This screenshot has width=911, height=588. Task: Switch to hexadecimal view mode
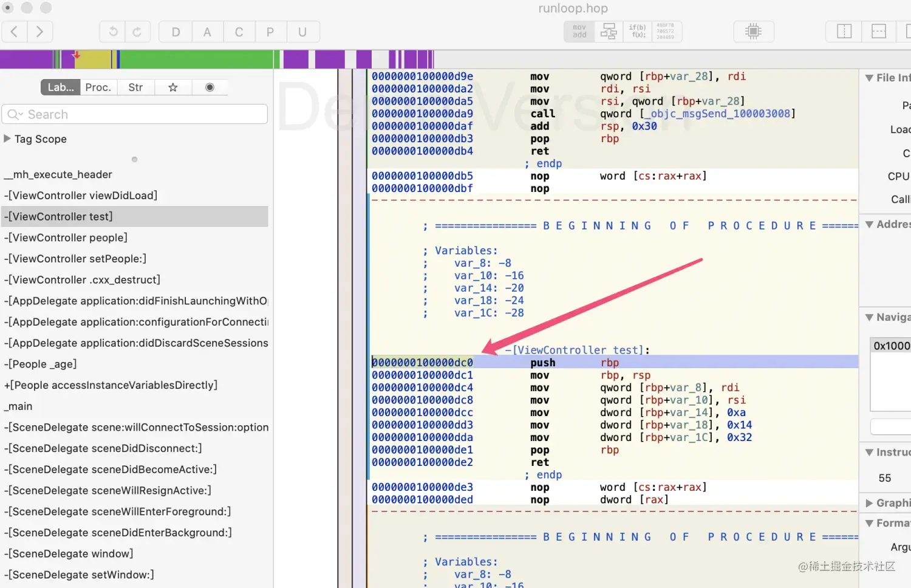coord(666,32)
